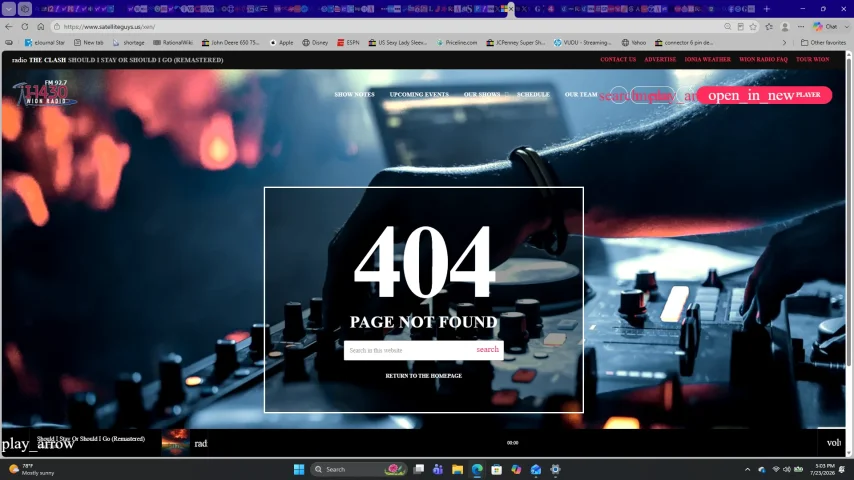Open the favorites list icon

[769, 26]
